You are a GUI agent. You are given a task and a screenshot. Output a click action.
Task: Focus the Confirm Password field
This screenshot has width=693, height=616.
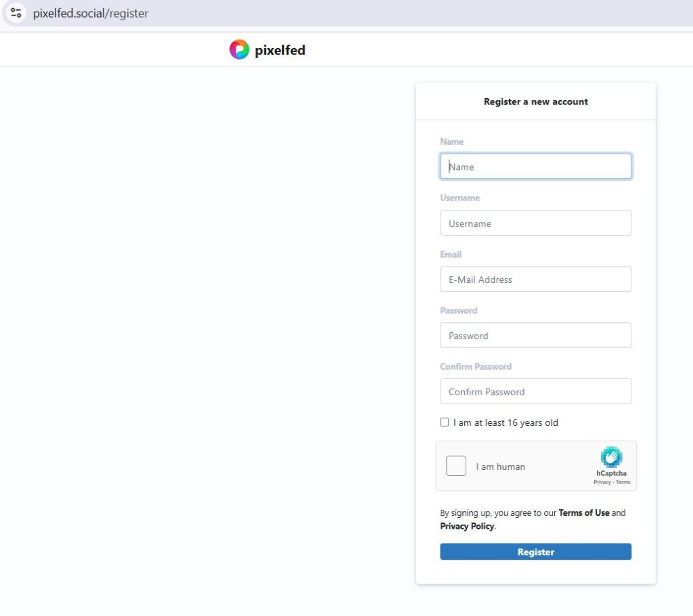point(535,391)
